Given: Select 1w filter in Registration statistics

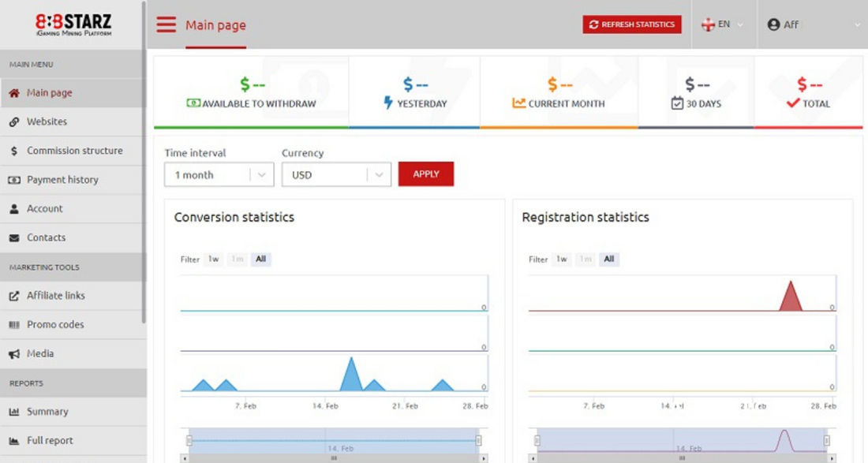Looking at the screenshot, I should coord(561,259).
